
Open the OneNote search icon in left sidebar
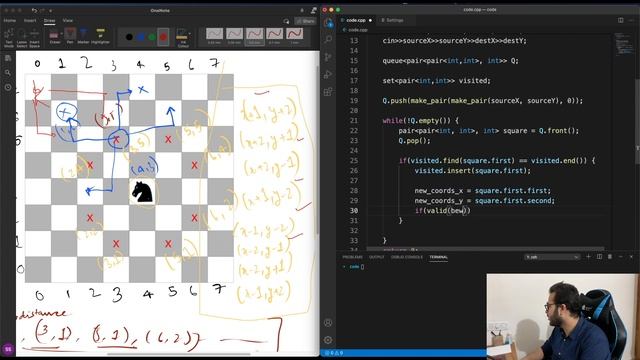pyautogui.click(x=8, y=73)
